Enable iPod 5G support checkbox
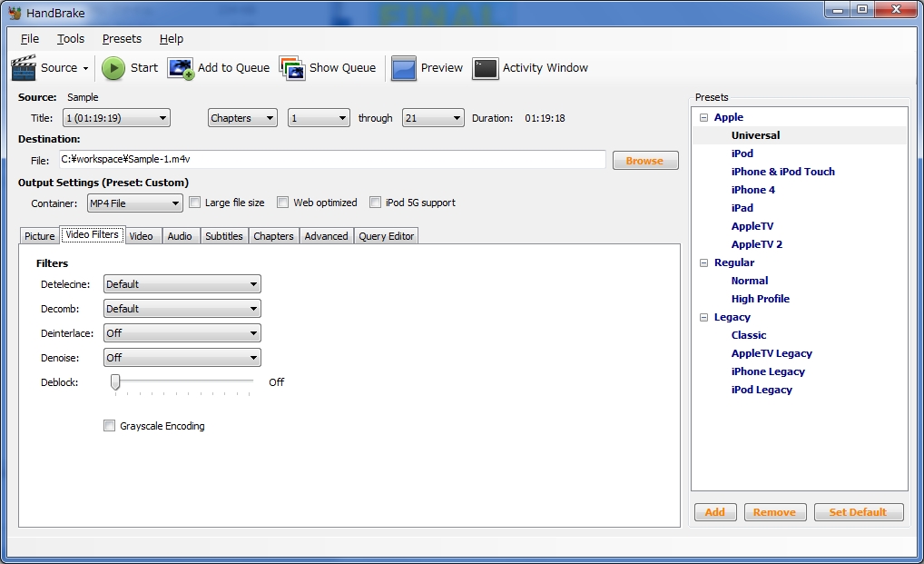The width and height of the screenshot is (924, 564). (x=376, y=203)
